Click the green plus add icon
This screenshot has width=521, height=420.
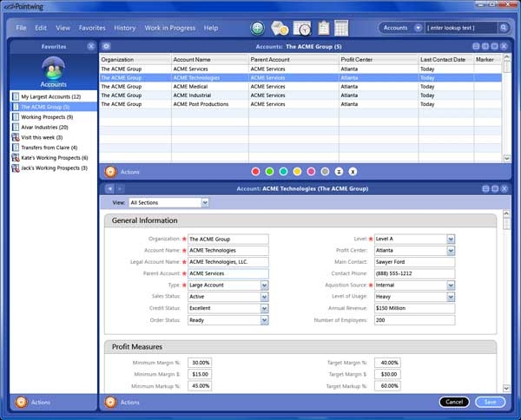(257, 28)
